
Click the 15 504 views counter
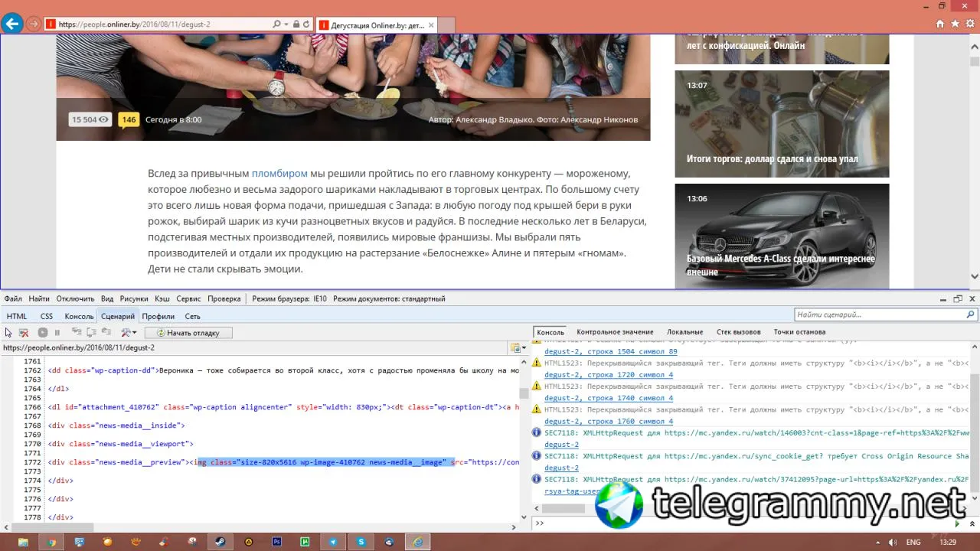point(90,119)
